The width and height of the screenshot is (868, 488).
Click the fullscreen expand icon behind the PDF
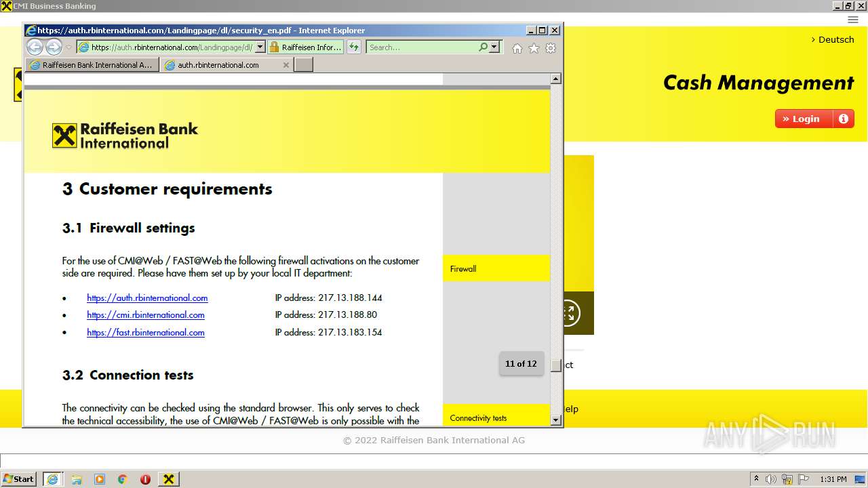[x=568, y=312]
